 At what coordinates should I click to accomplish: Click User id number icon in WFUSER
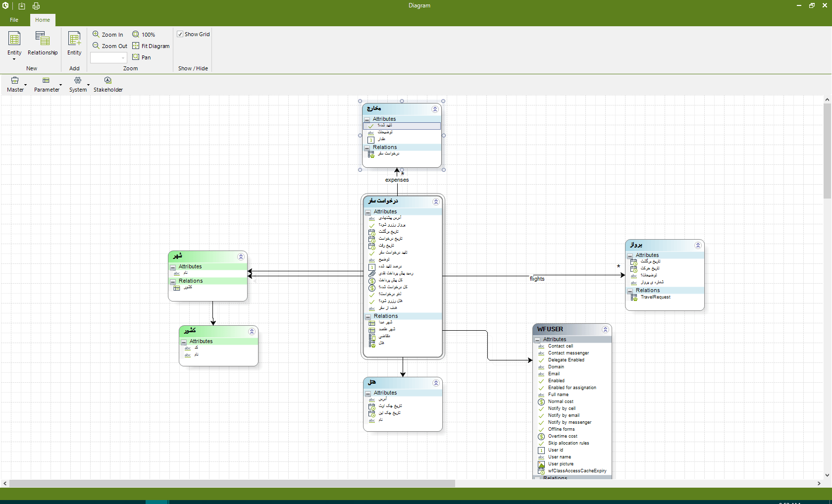[541, 451]
